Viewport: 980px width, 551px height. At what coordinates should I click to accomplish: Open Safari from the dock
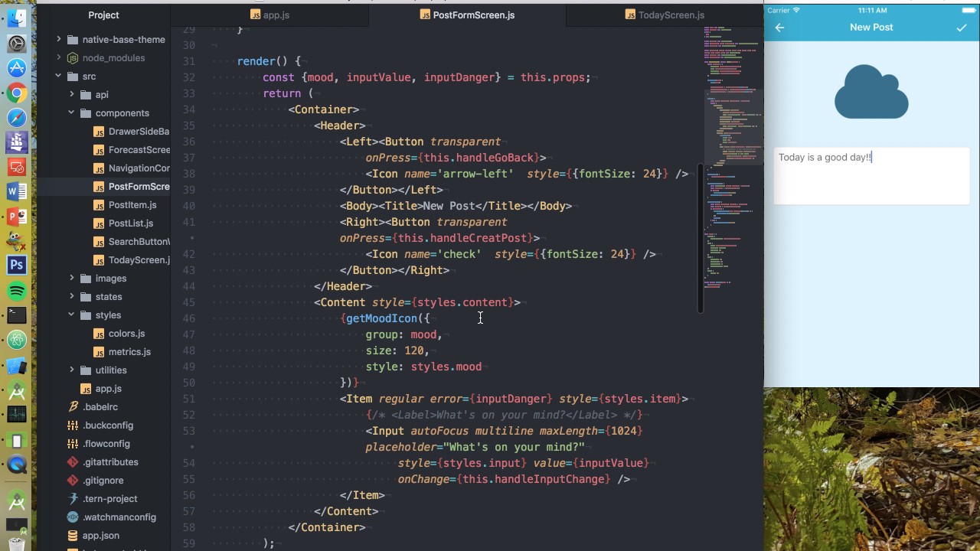(x=16, y=118)
